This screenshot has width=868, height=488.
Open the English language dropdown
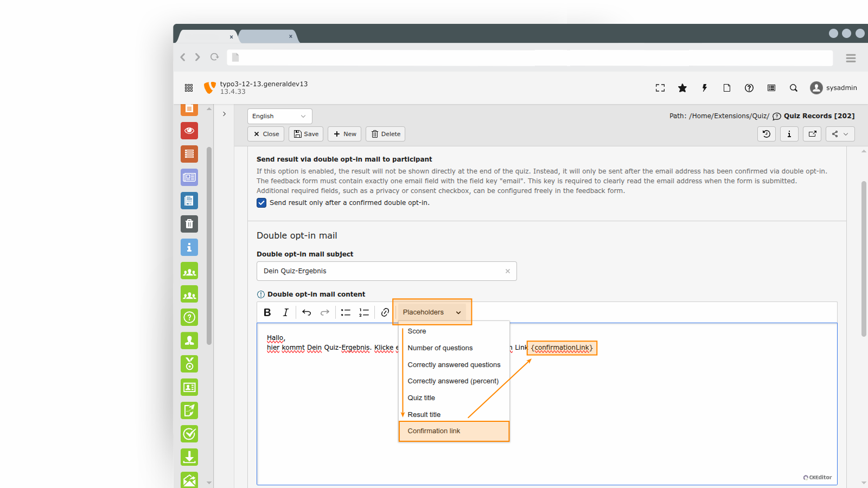coord(279,116)
